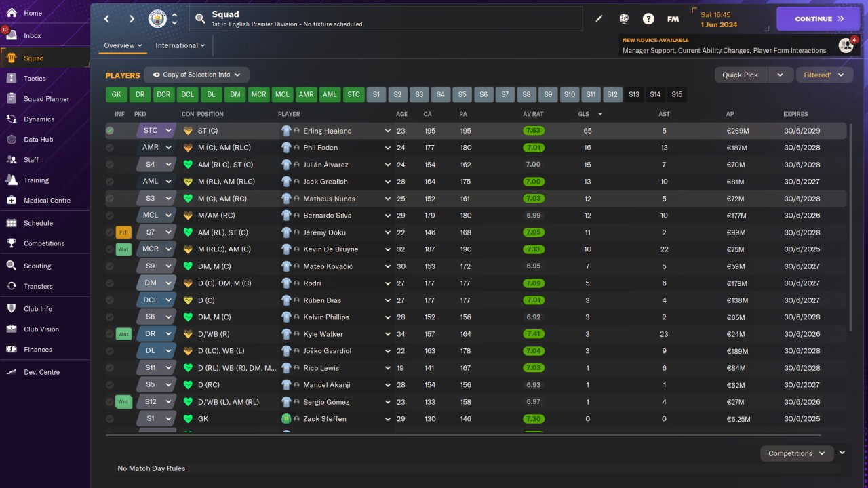
Task: Open the STC picked-position dropdown for Haaland
Action: 156,131
